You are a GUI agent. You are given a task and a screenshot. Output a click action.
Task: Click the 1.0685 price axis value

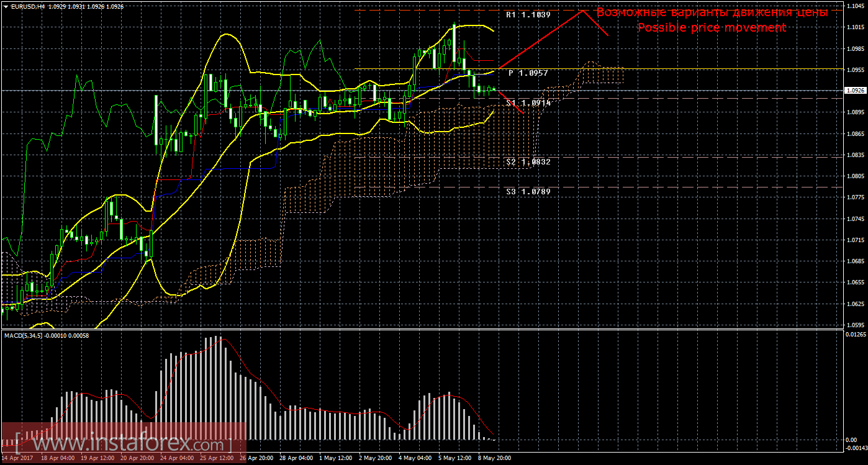[856, 261]
